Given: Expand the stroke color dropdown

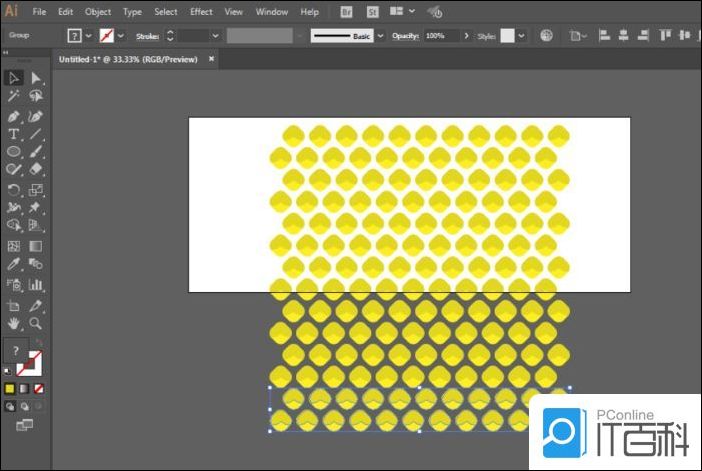Looking at the screenshot, I should coord(120,35).
